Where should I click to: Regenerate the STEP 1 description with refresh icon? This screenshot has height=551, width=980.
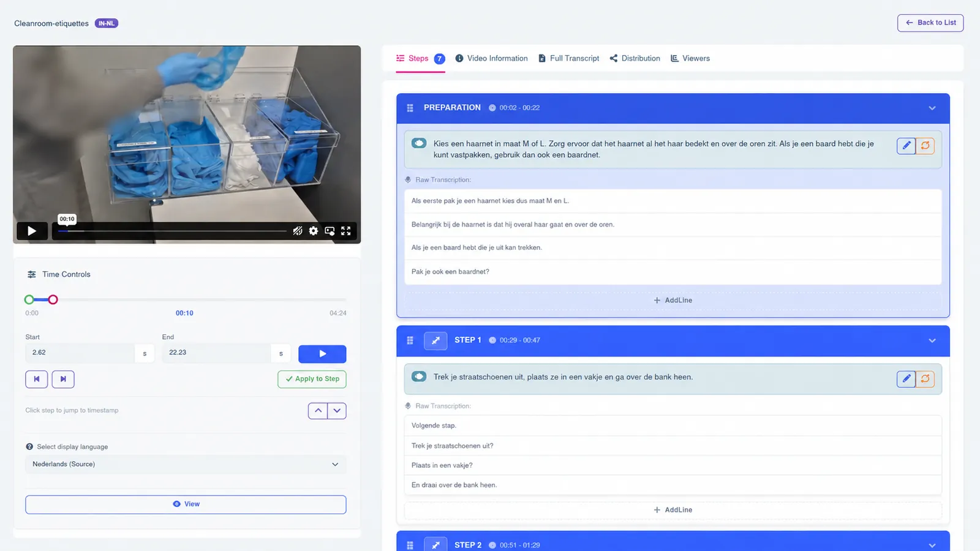pos(925,379)
